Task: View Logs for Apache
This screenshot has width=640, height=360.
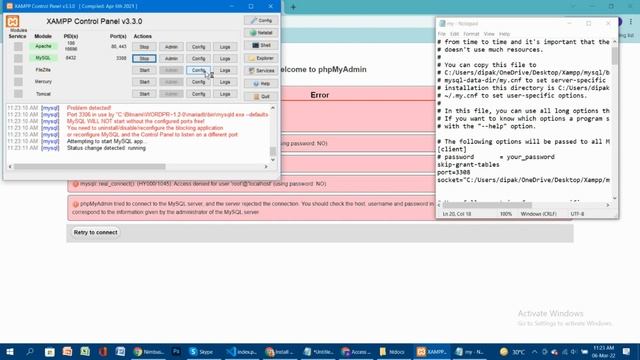Action: click(x=225, y=47)
